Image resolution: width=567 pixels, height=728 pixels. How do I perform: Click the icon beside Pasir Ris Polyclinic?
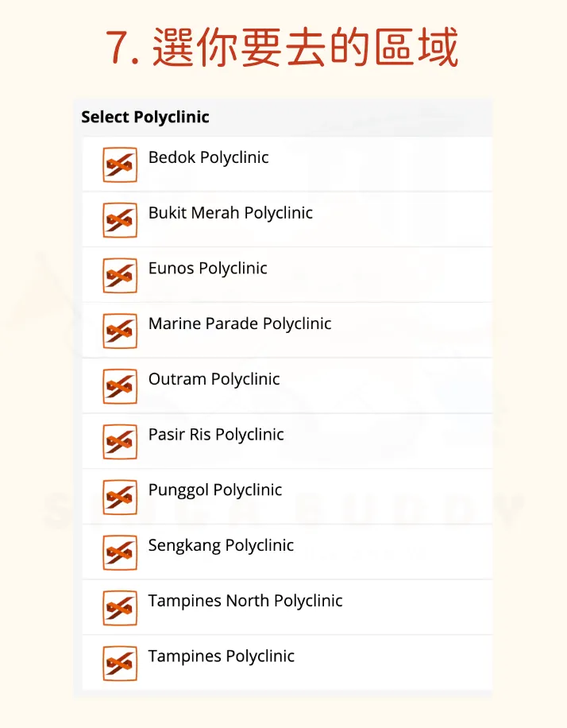click(x=120, y=442)
